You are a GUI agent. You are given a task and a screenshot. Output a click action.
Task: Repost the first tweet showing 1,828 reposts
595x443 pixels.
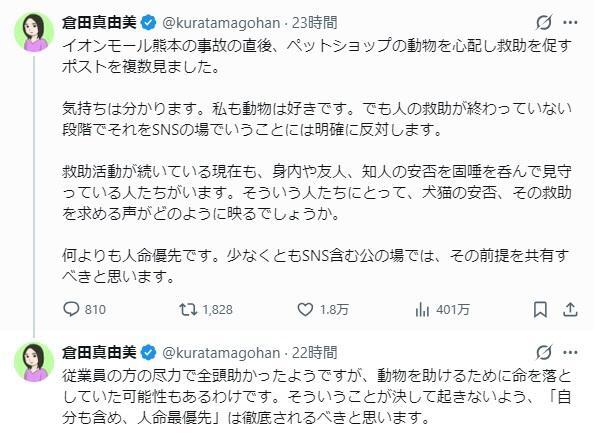206,309
